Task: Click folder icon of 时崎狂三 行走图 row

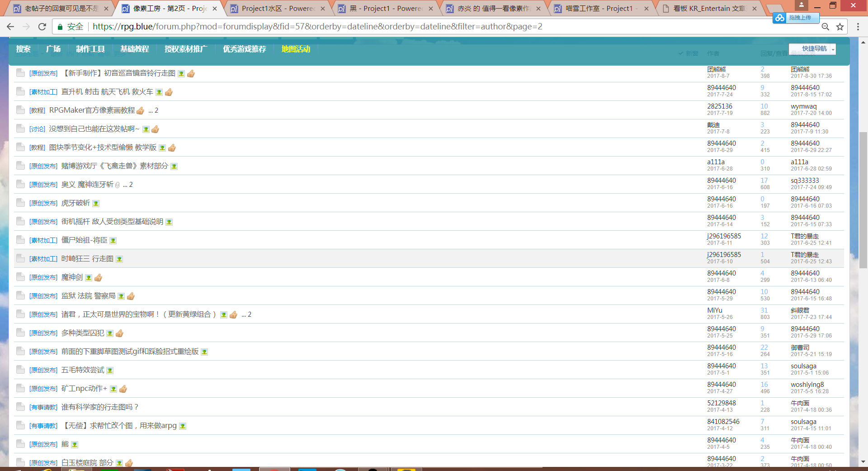Action: pos(20,258)
